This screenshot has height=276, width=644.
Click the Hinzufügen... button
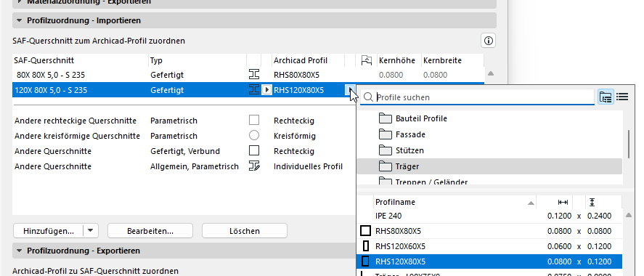(x=49, y=231)
